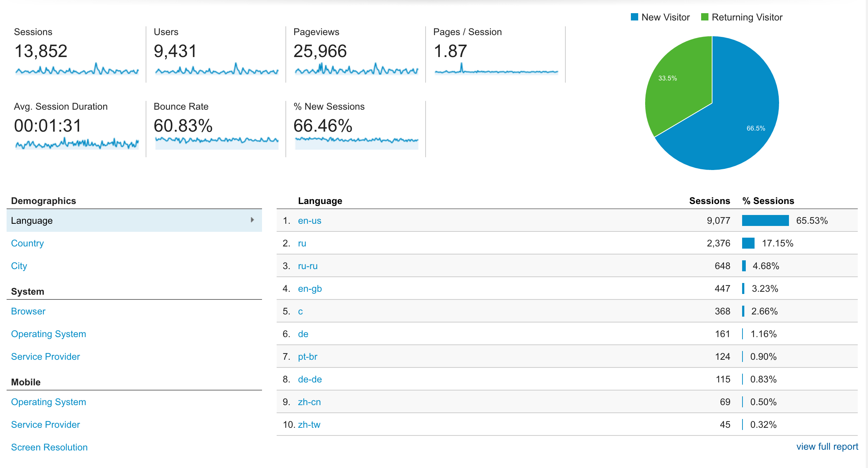Screen dimensions: 868x468
Task: Open Service Provider under Mobile
Action: [x=45, y=424]
